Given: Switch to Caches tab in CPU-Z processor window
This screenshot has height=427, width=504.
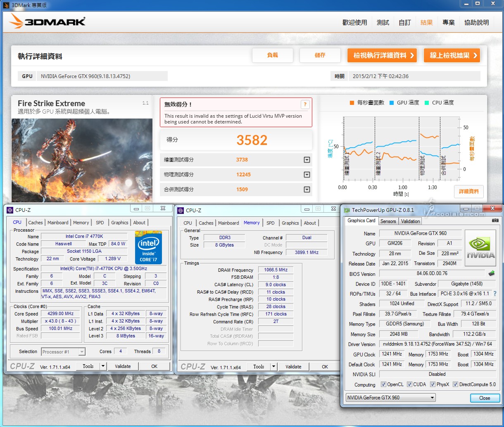Looking at the screenshot, I should point(36,223).
